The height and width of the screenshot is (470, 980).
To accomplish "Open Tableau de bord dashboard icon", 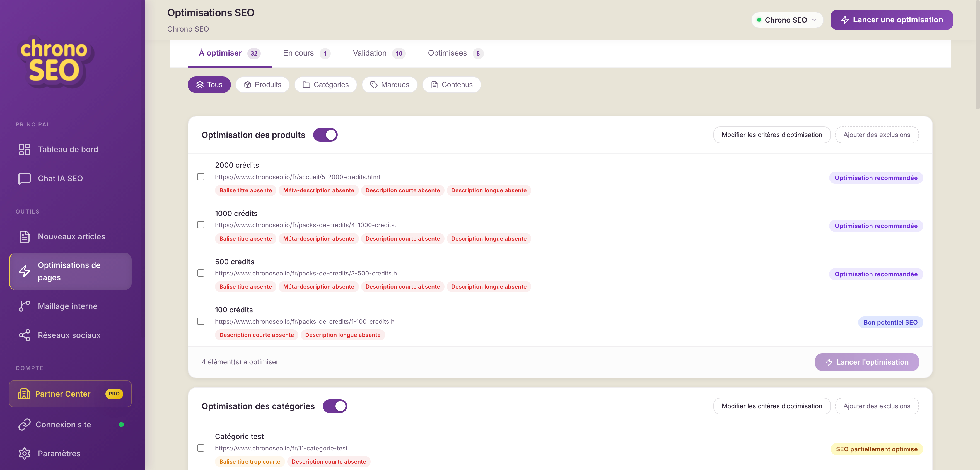I will 24,150.
